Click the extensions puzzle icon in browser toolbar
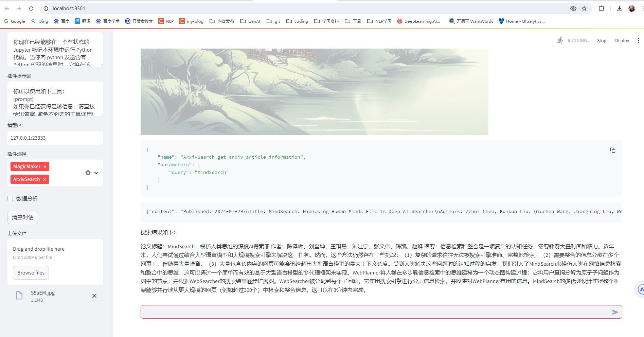Image resolution: width=644 pixels, height=337 pixels. (602, 8)
